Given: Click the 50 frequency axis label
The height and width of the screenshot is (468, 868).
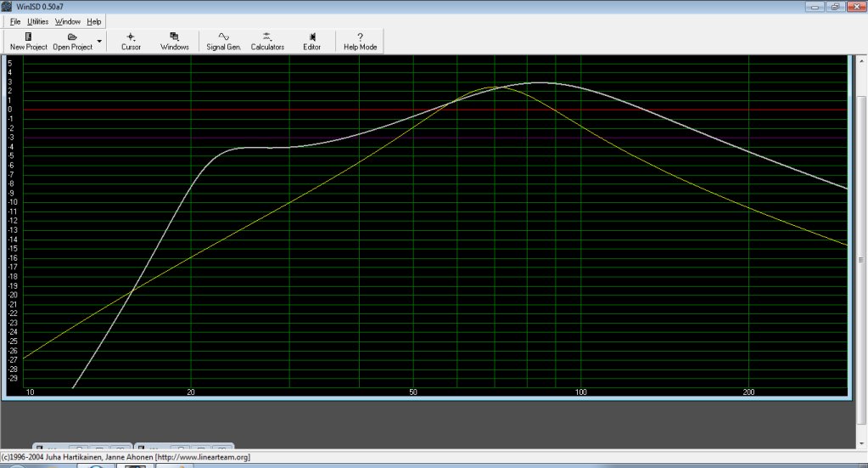Looking at the screenshot, I should 413,392.
